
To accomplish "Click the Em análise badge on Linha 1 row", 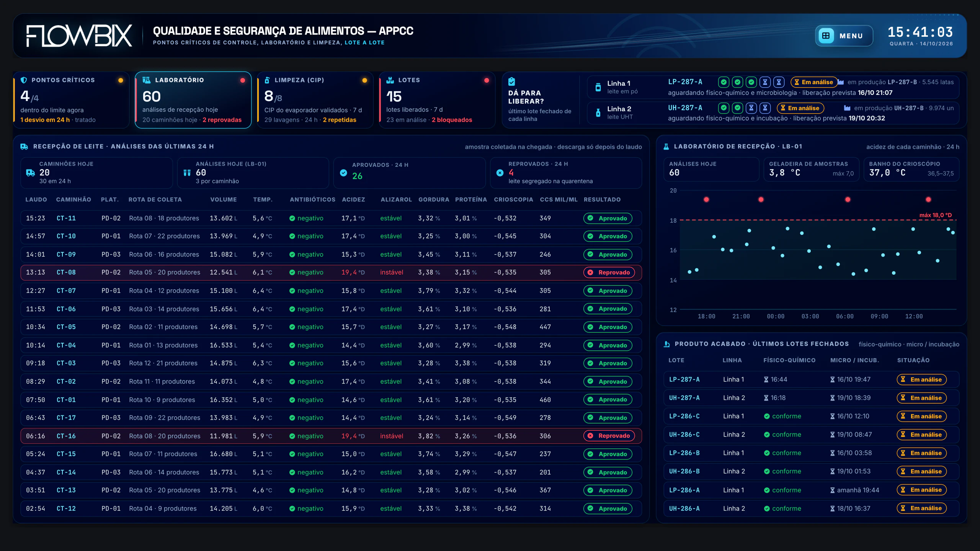I will pyautogui.click(x=814, y=82).
